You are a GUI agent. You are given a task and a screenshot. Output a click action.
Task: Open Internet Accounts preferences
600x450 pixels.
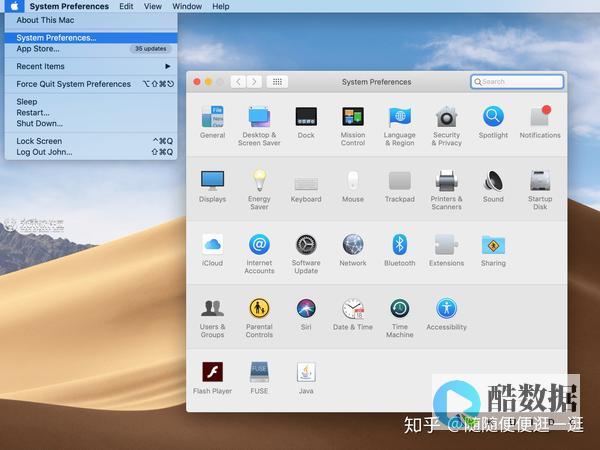click(259, 254)
